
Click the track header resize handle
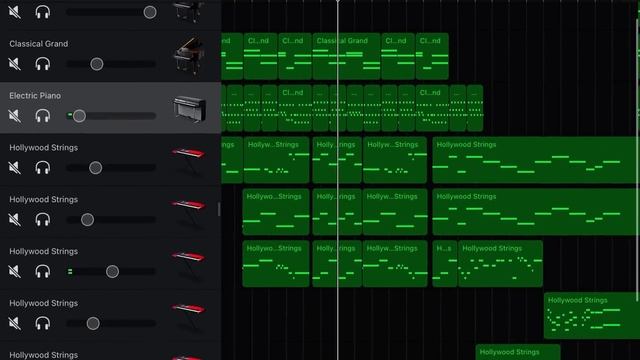click(219, 209)
